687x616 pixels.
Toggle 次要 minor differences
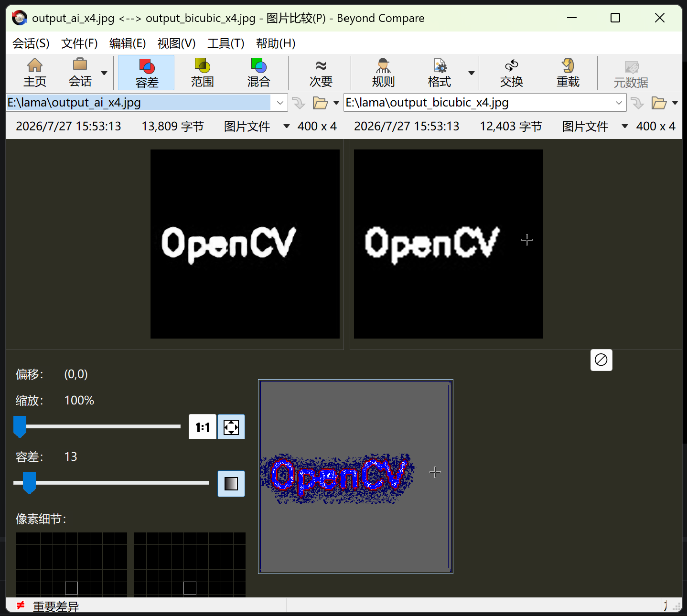click(321, 73)
